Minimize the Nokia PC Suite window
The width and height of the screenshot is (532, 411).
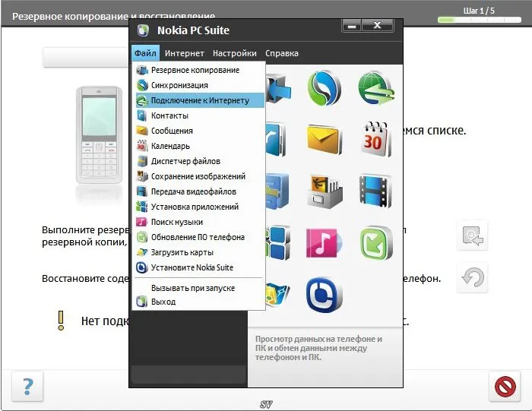pyautogui.click(x=352, y=26)
